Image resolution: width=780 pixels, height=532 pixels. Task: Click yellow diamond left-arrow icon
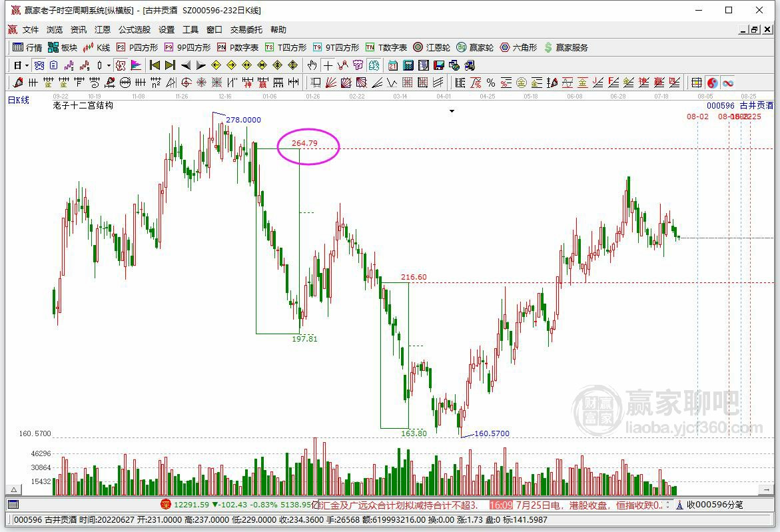tap(216, 65)
